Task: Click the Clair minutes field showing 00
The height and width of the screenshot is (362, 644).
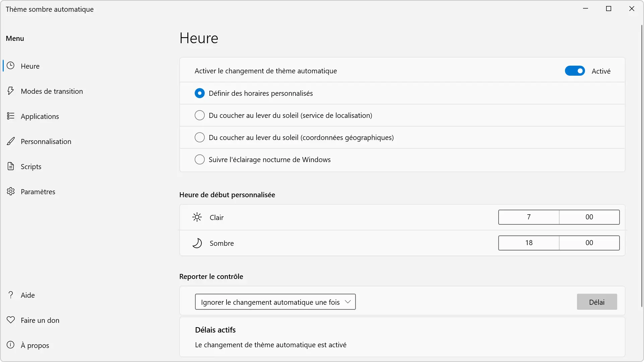Action: pos(589,217)
